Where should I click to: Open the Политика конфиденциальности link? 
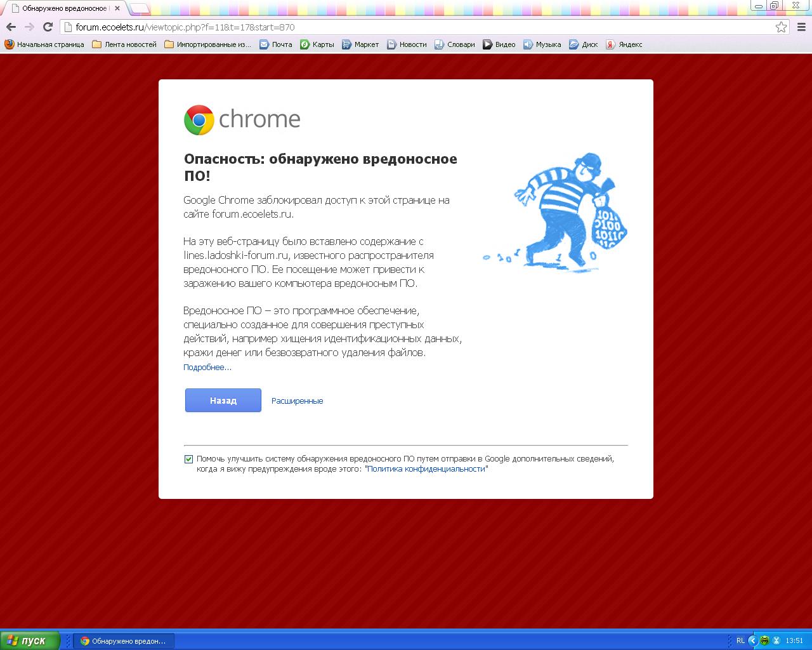426,469
